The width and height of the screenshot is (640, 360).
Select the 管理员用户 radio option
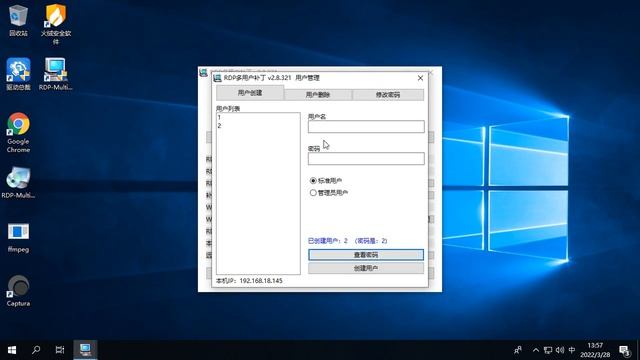pyautogui.click(x=329, y=193)
